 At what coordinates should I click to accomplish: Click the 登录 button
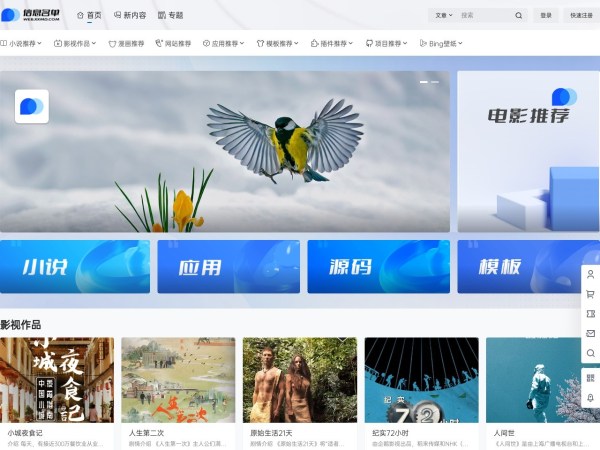[x=545, y=15]
